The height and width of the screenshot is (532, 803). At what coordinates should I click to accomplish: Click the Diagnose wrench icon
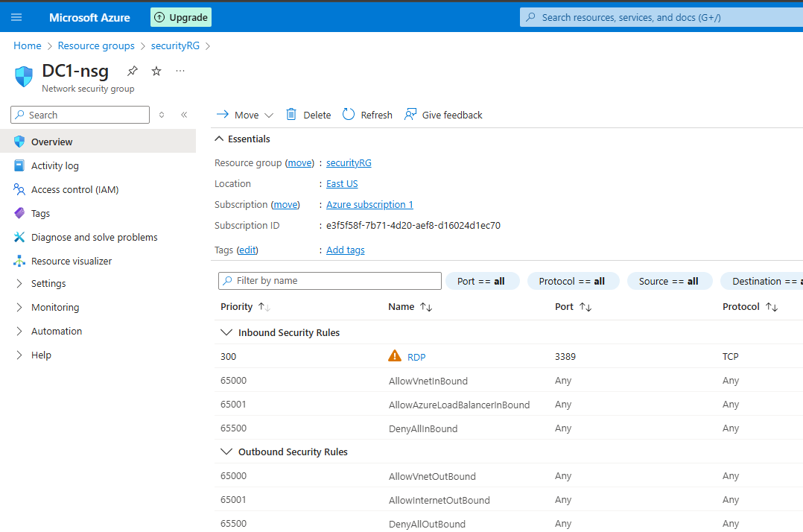coord(19,237)
